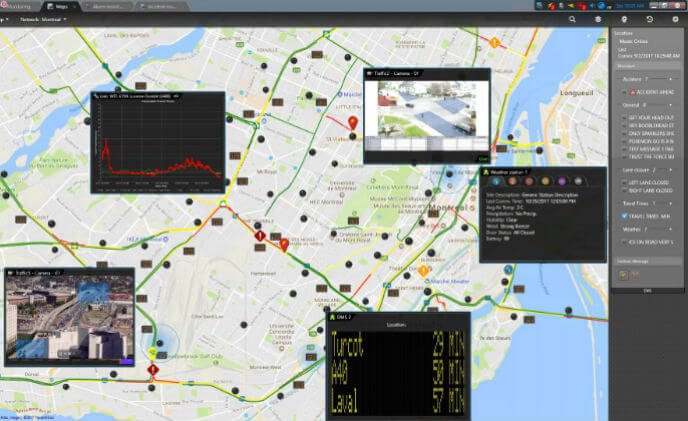Open the map search magnifier tool
Image resolution: width=688 pixels, height=421 pixels.
(572, 19)
